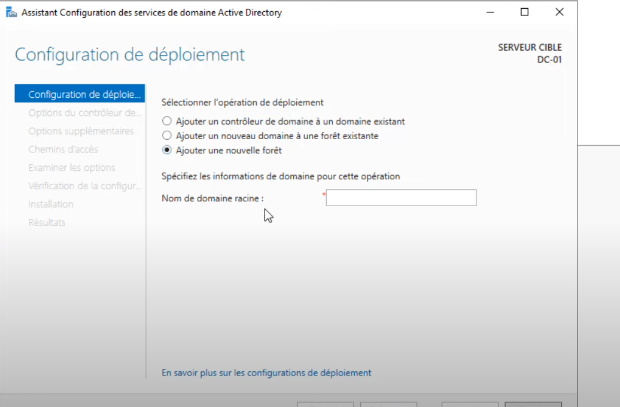620x407 pixels.
Task: Click 'Options du contrôleur de...' sidebar step
Action: click(x=85, y=113)
